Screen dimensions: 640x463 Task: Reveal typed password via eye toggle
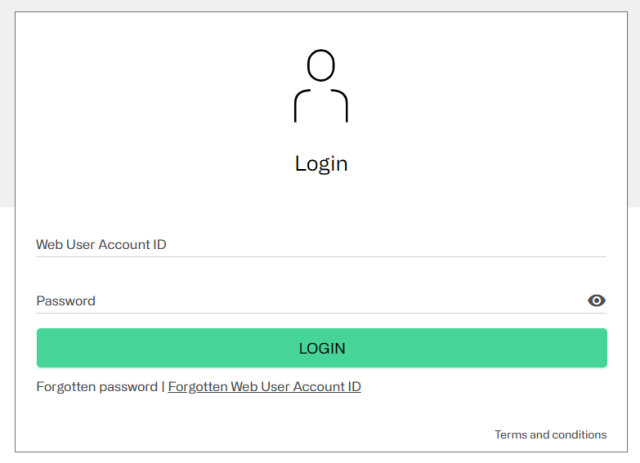coord(596,300)
